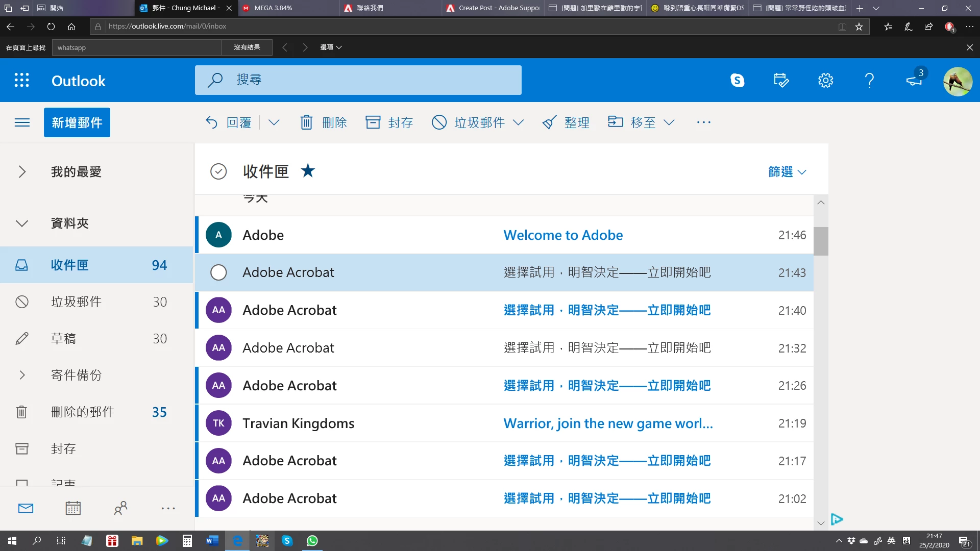
Task: Select the 21:43 Adobe Acrobat message checkbox
Action: (x=218, y=272)
